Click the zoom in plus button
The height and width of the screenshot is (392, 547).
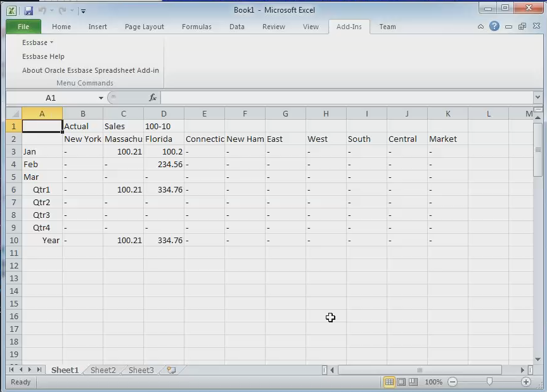click(x=526, y=383)
